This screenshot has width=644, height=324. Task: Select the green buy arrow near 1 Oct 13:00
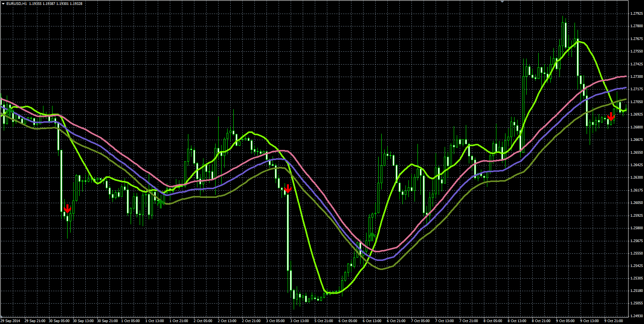(x=161, y=204)
